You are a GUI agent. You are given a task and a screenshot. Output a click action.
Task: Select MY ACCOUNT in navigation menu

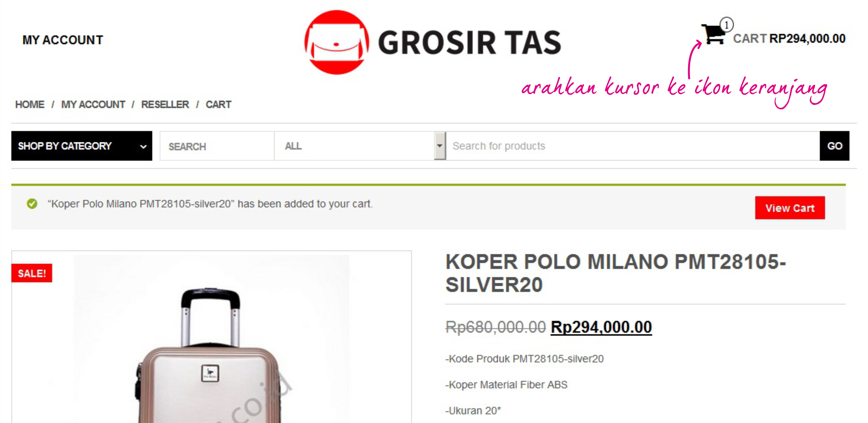pos(93,105)
